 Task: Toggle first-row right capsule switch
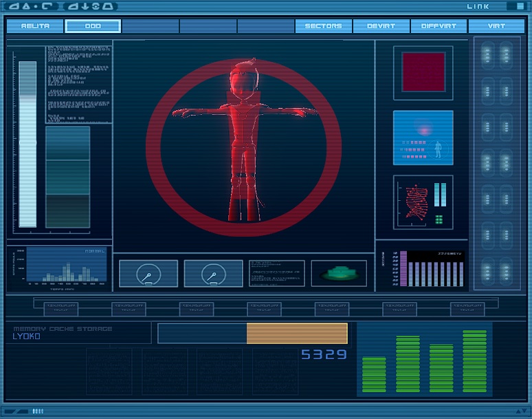pos(506,55)
